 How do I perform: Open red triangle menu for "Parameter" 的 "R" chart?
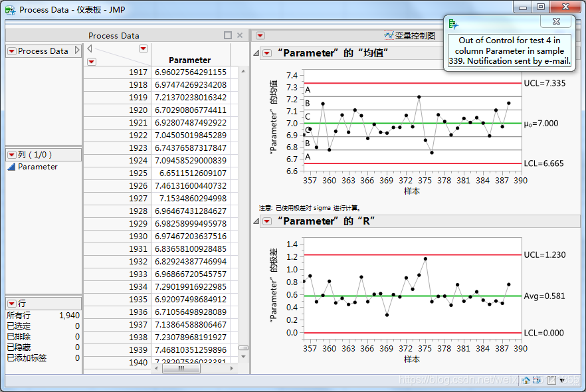pyautogui.click(x=267, y=221)
